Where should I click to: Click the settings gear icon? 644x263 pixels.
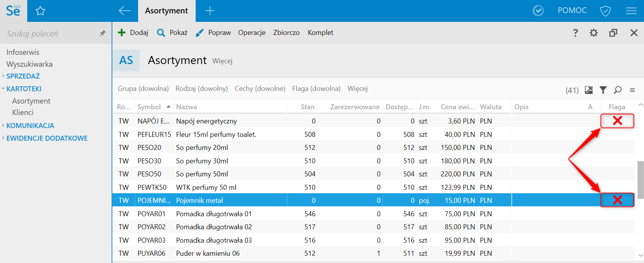(593, 33)
